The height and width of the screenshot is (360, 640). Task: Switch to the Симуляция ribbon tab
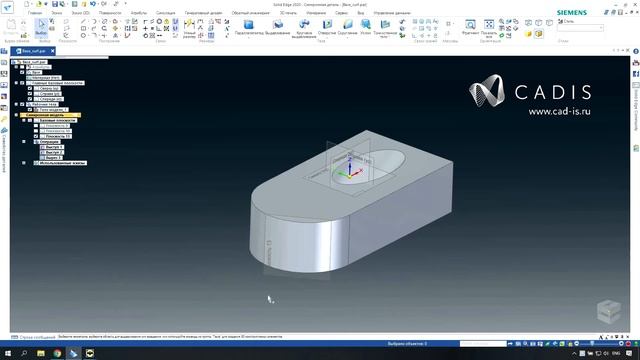tap(166, 13)
